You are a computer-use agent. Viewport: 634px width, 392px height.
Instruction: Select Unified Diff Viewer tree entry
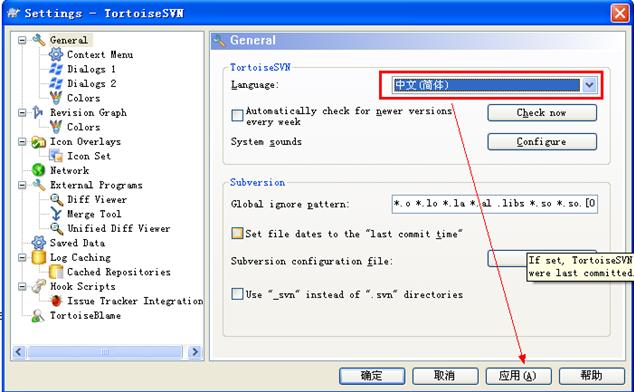118,229
